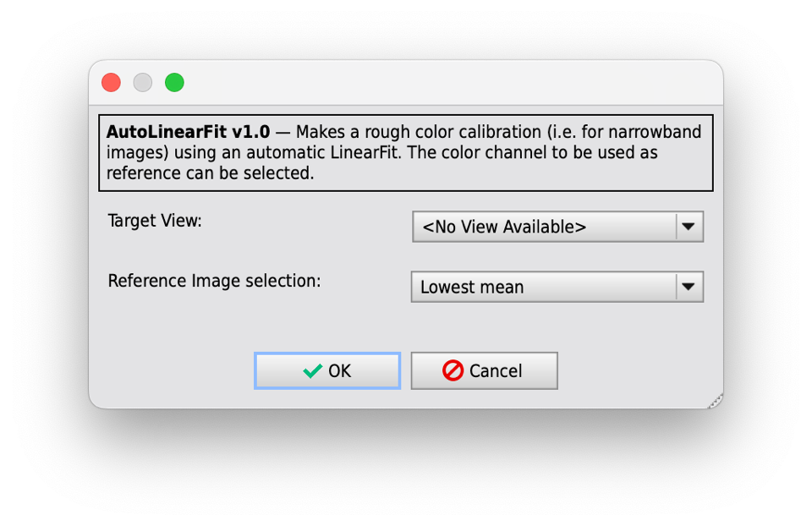812x526 pixels.
Task: Open the Lowest mean combo box
Action: tap(557, 287)
